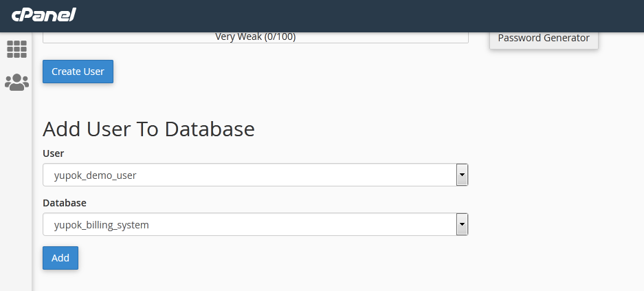Screen dimensions: 644x291
Task: Click empty page area below Password Generator
Action: [550, 138]
